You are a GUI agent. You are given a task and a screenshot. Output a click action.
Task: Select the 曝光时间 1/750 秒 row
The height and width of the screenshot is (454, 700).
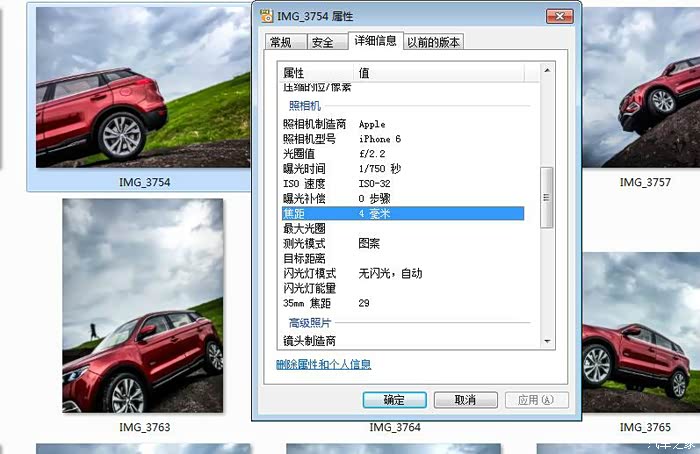[403, 169]
